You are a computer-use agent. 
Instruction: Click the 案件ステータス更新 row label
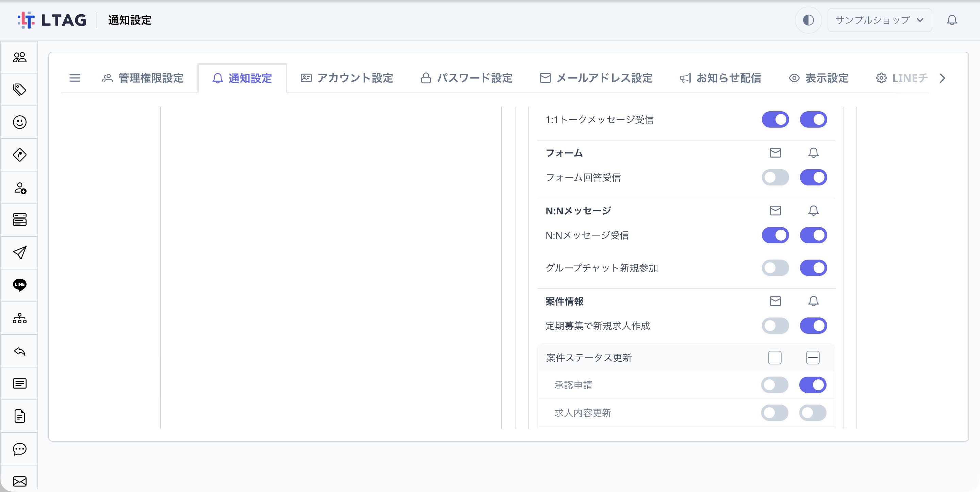coord(589,358)
